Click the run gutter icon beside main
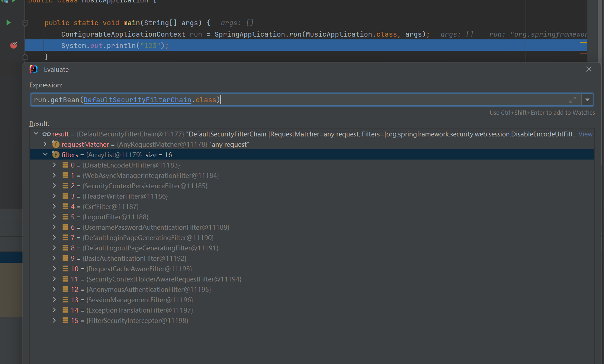Screen dimensions: 604x364 tap(9, 23)
